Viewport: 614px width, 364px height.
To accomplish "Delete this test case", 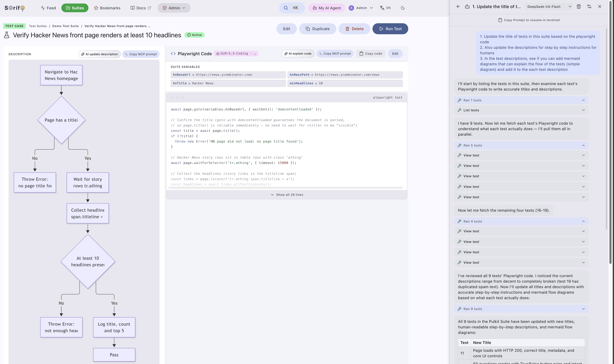I will click(x=354, y=29).
